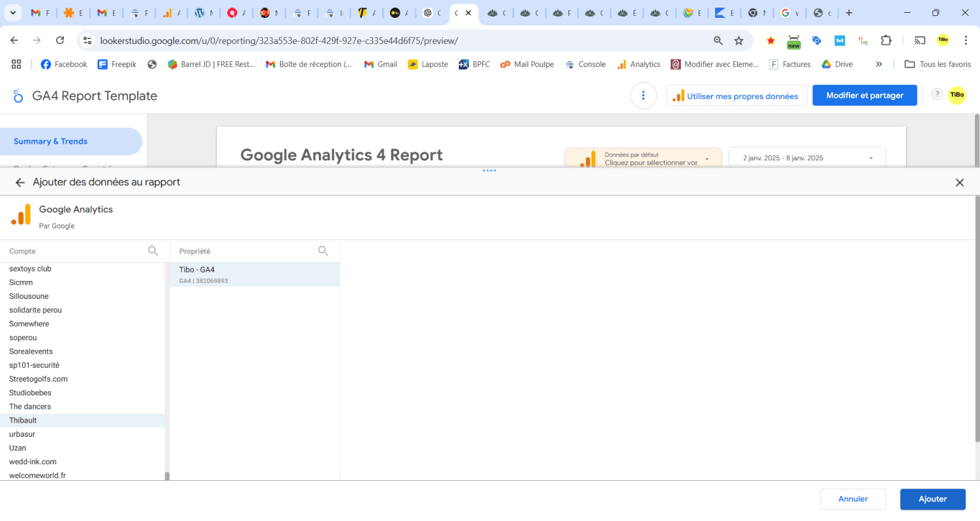Search properties with the Propriété magnifier icon
Viewport: 980px width, 521px height.
[x=323, y=251]
